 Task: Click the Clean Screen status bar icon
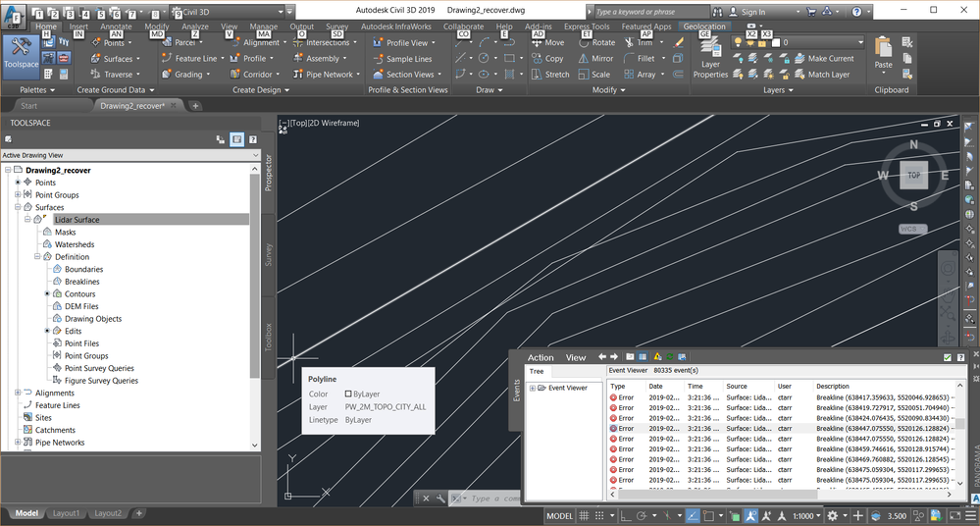pos(955,516)
